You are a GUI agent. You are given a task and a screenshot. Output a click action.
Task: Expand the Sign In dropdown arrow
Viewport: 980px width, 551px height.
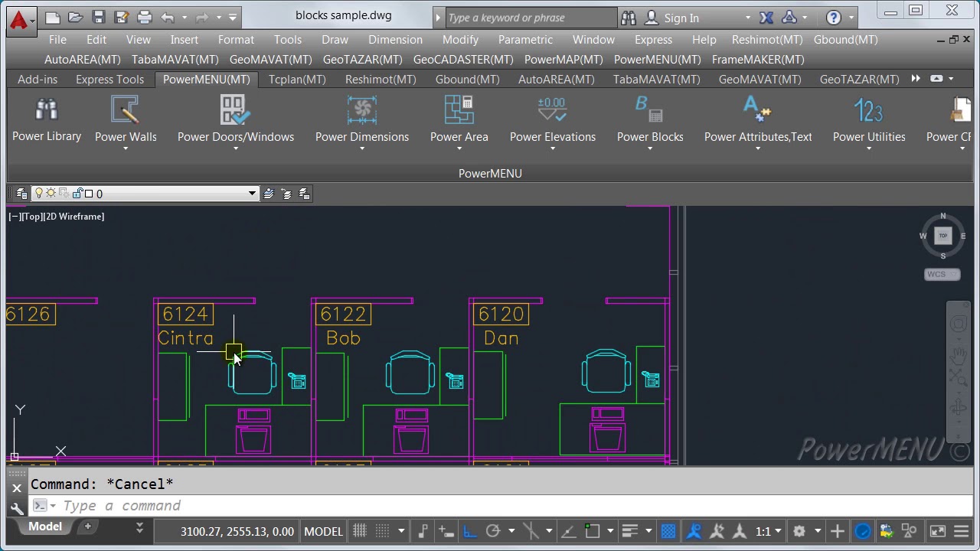[748, 18]
